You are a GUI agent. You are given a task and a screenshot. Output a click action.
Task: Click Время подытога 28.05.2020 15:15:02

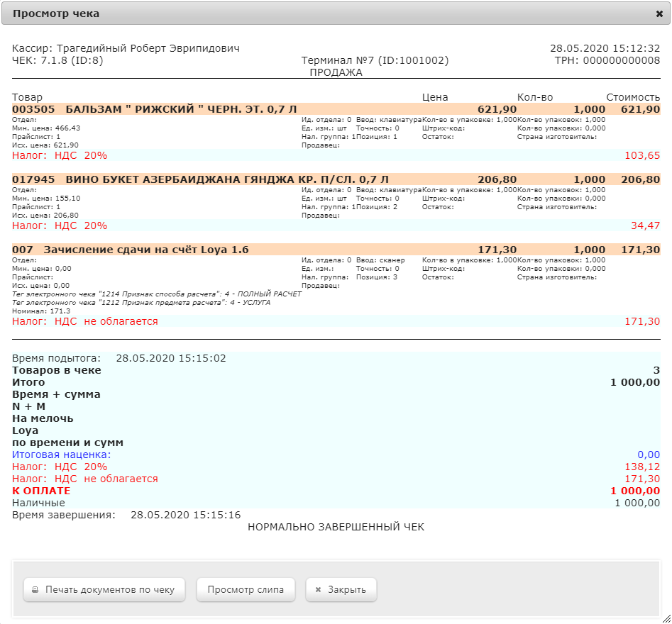(119, 358)
